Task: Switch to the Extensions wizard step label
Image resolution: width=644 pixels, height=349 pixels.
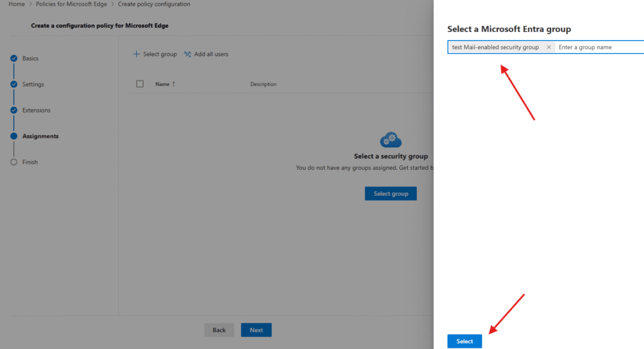Action: [x=36, y=111]
